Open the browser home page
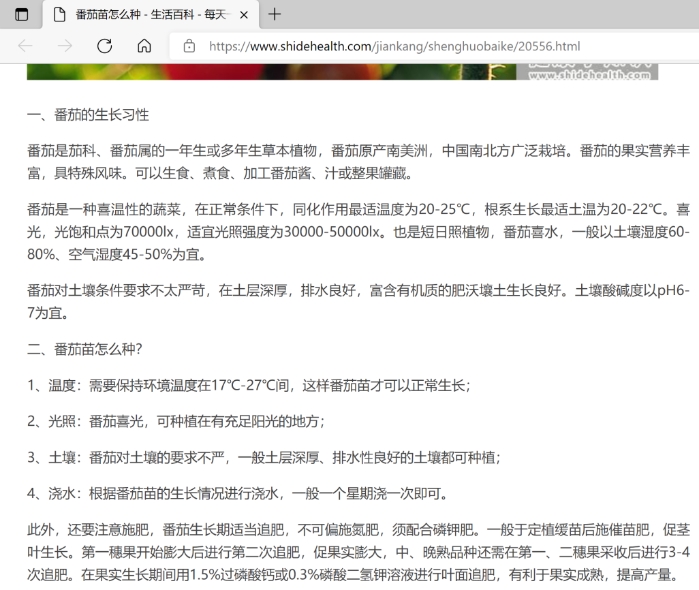699x590 pixels. click(144, 46)
